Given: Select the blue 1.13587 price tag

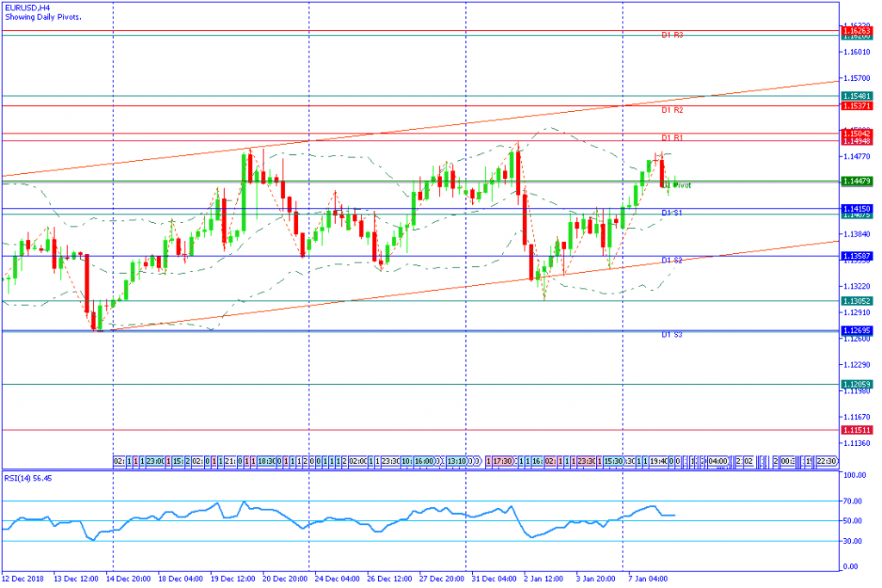Looking at the screenshot, I should [859, 256].
